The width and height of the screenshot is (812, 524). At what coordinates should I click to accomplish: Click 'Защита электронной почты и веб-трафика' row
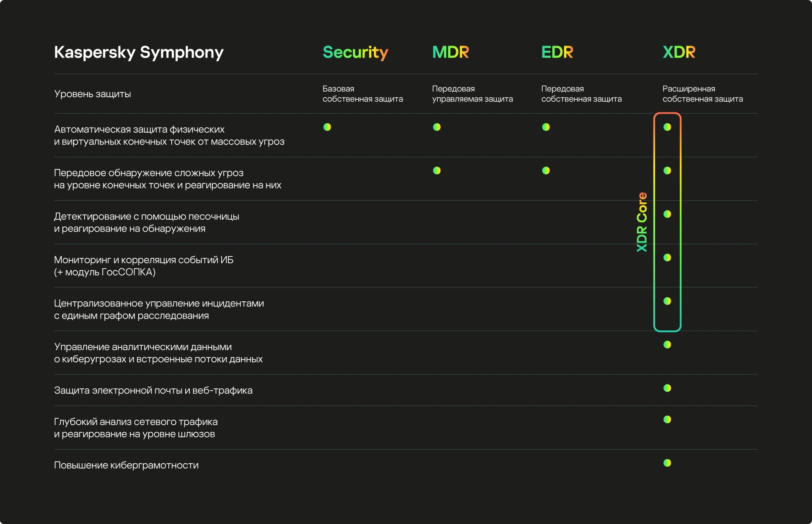point(153,390)
